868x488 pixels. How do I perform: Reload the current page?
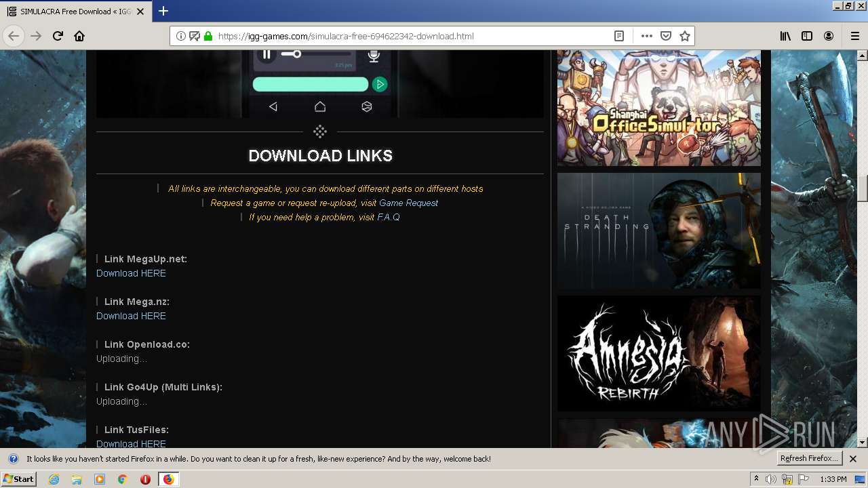(x=58, y=36)
